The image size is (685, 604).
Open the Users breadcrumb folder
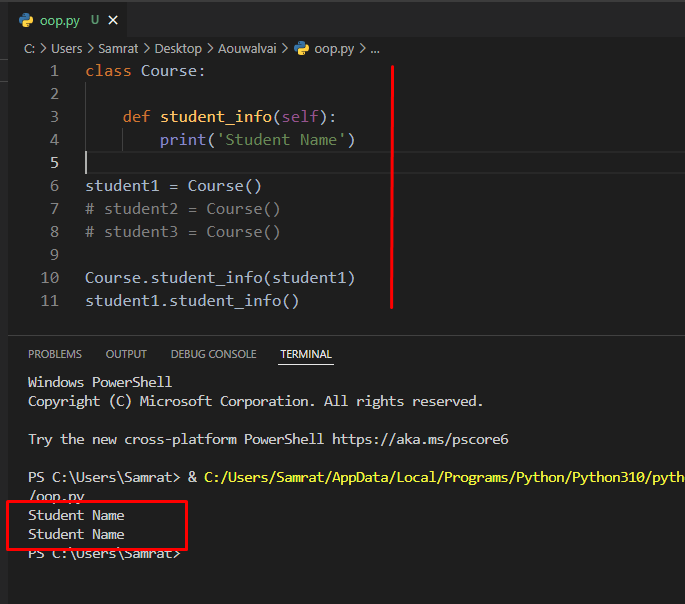pos(66,48)
